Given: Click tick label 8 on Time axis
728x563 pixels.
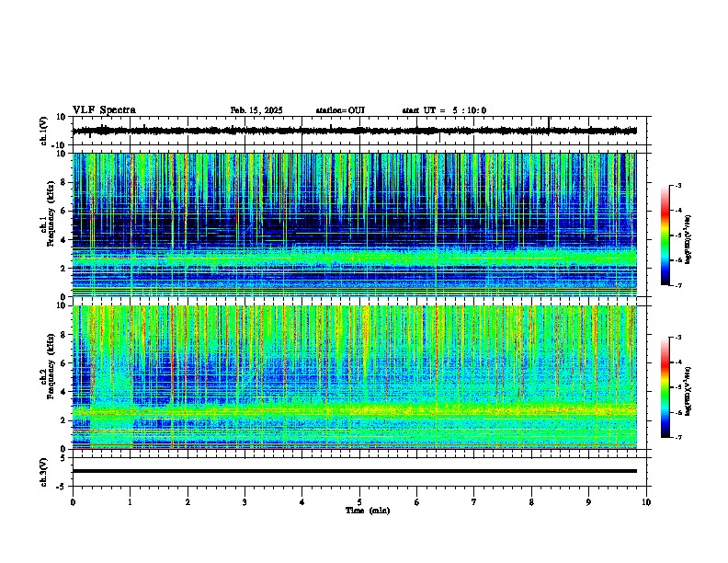Looking at the screenshot, I should click(x=531, y=502).
